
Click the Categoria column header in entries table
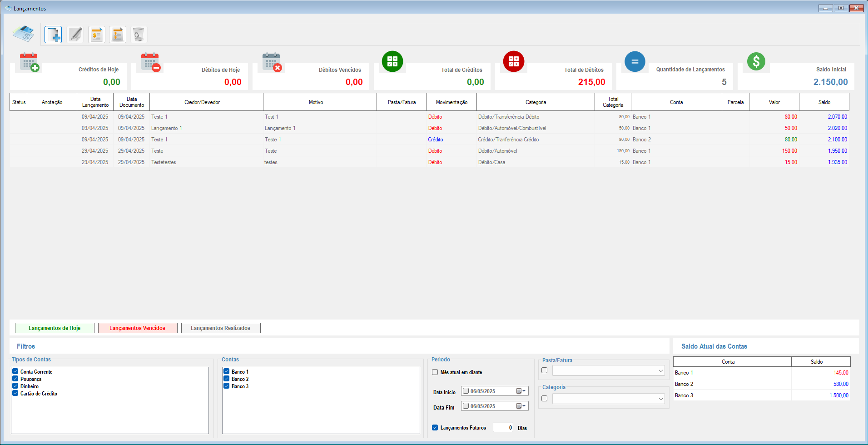(x=536, y=102)
